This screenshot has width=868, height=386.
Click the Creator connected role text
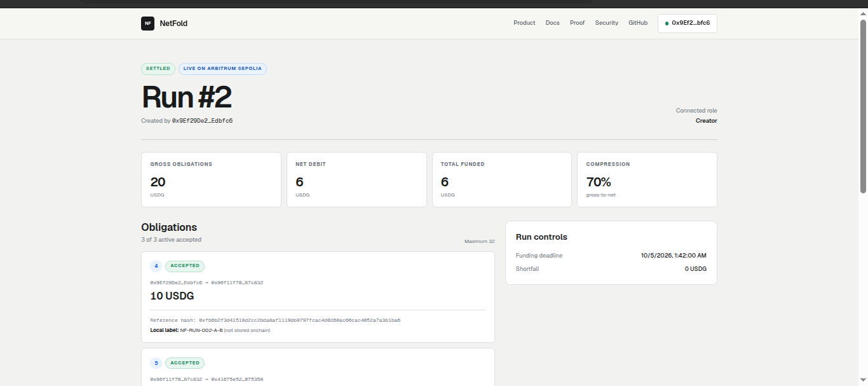click(x=706, y=121)
